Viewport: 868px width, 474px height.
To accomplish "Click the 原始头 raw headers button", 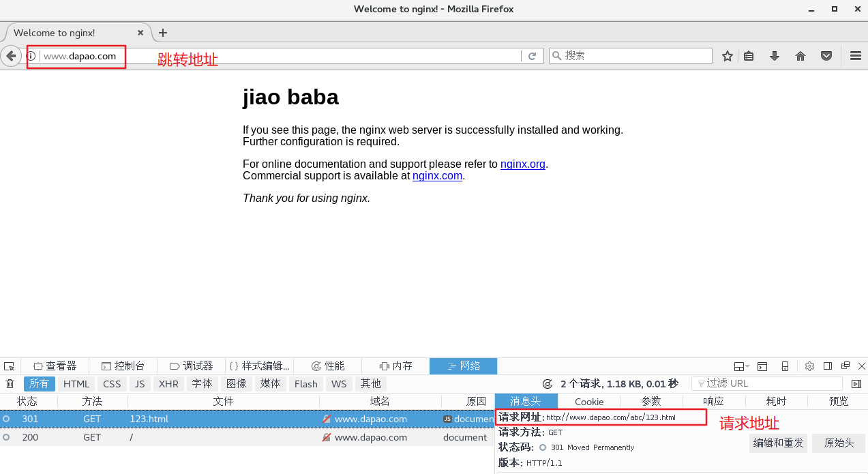I will [839, 443].
